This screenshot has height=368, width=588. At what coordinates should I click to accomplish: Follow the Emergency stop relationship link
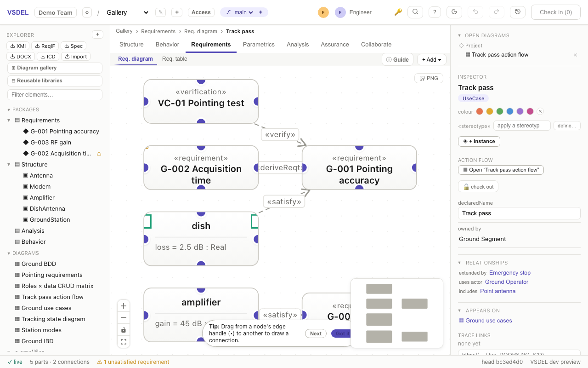[510, 273]
